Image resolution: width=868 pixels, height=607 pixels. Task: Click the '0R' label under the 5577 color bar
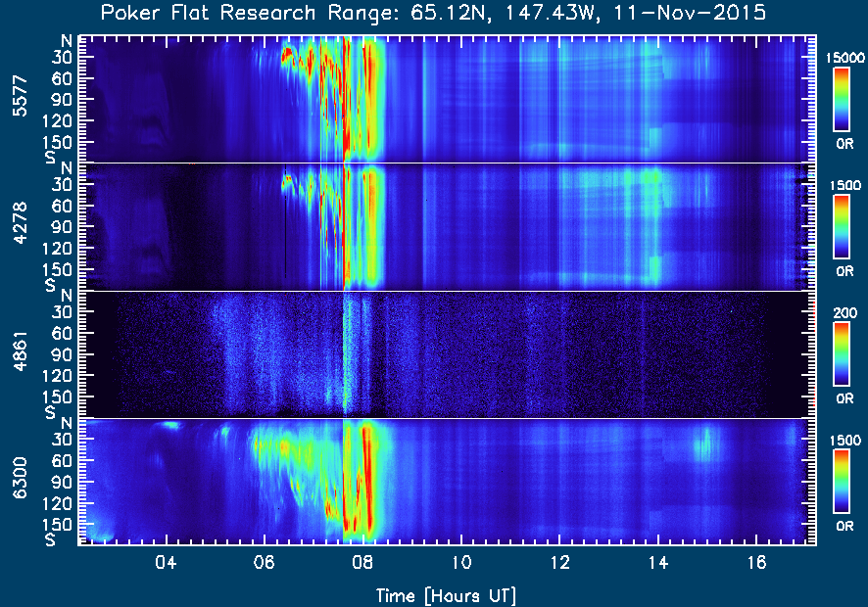point(844,144)
